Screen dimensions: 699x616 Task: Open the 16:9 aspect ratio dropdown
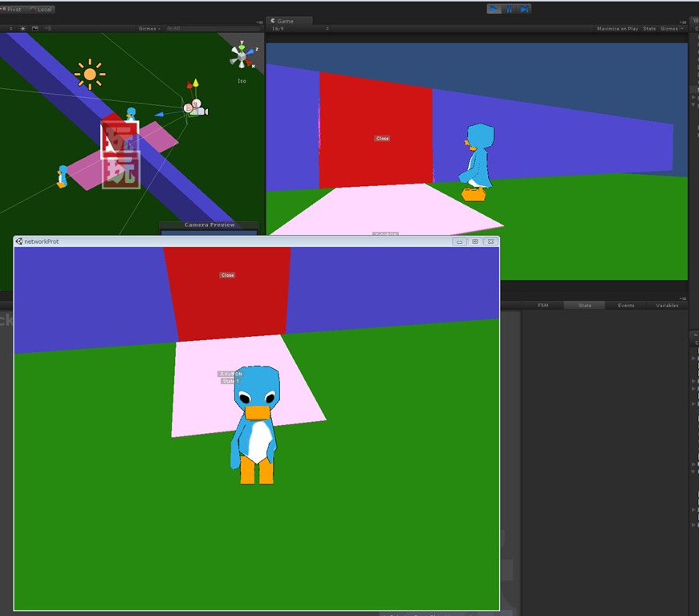[301, 29]
